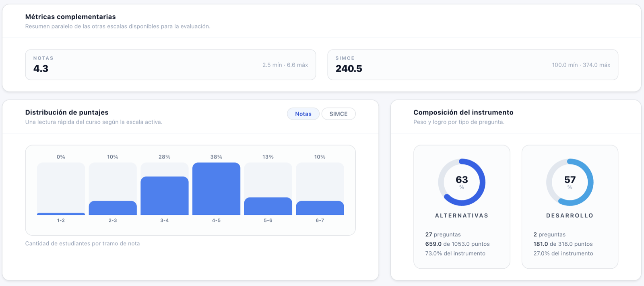Image resolution: width=644 pixels, height=286 pixels.
Task: Select the 4-5 grade range bar
Action: point(216,189)
